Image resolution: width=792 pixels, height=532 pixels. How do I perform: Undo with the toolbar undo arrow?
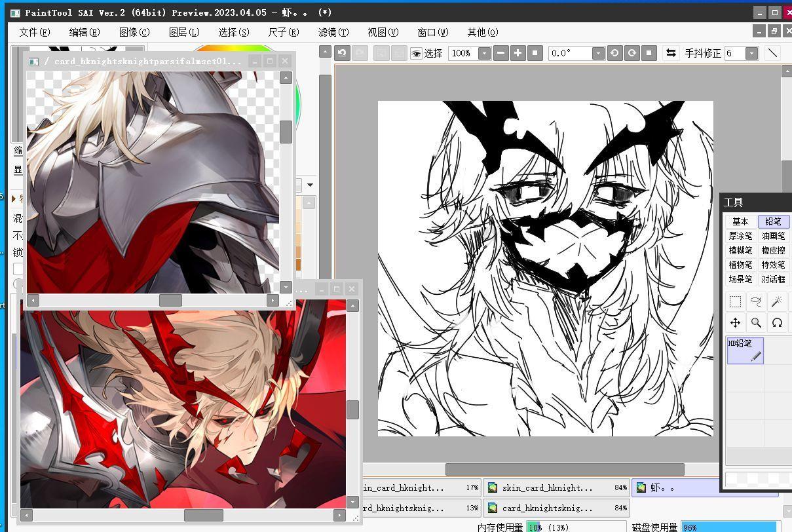(341, 53)
